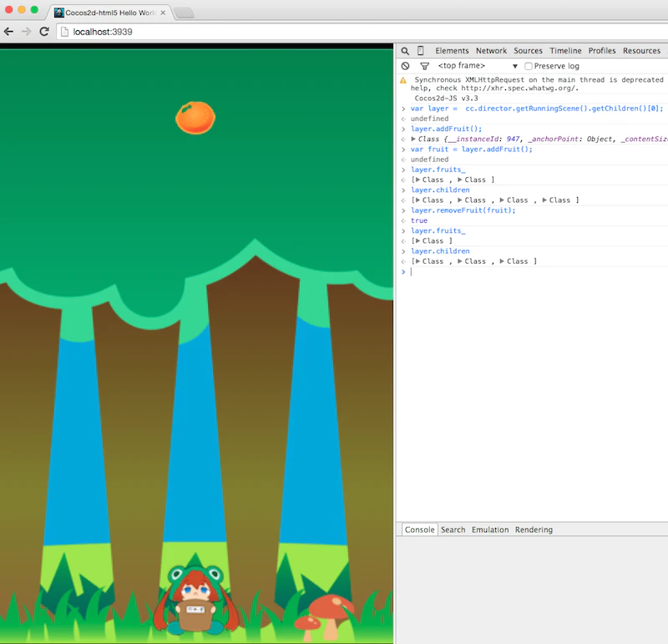This screenshot has height=644, width=668.
Task: Click the orange fruit in the game
Action: click(x=195, y=118)
